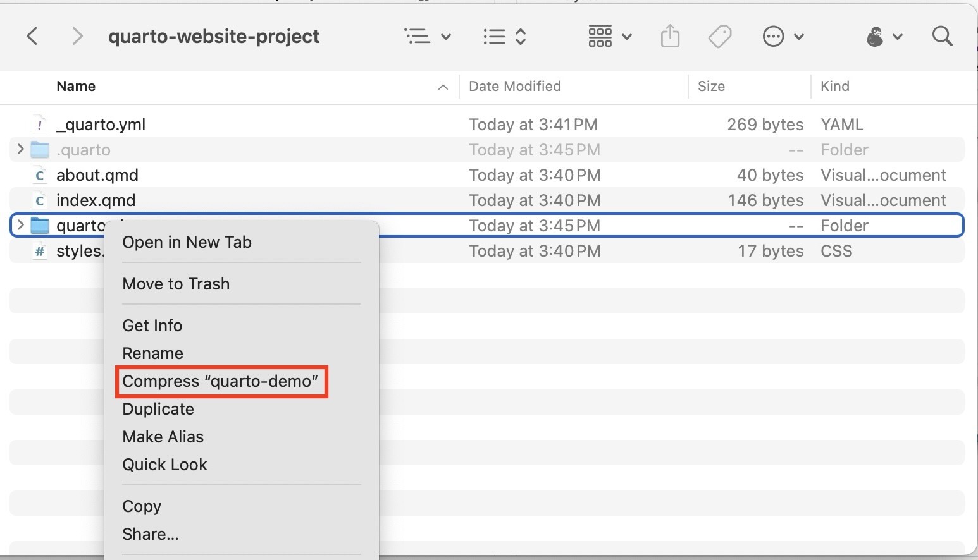The width and height of the screenshot is (978, 560).
Task: Open the Share toolbar icon
Action: click(670, 37)
